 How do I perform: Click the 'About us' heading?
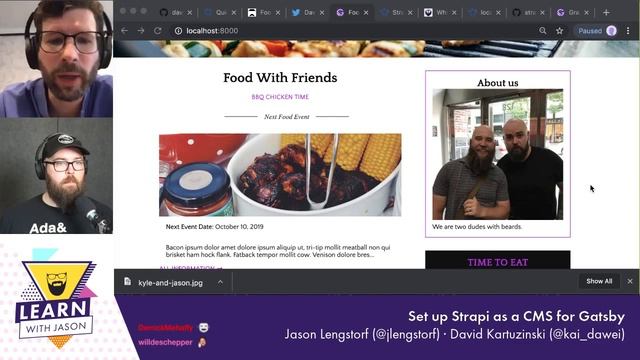point(498,83)
